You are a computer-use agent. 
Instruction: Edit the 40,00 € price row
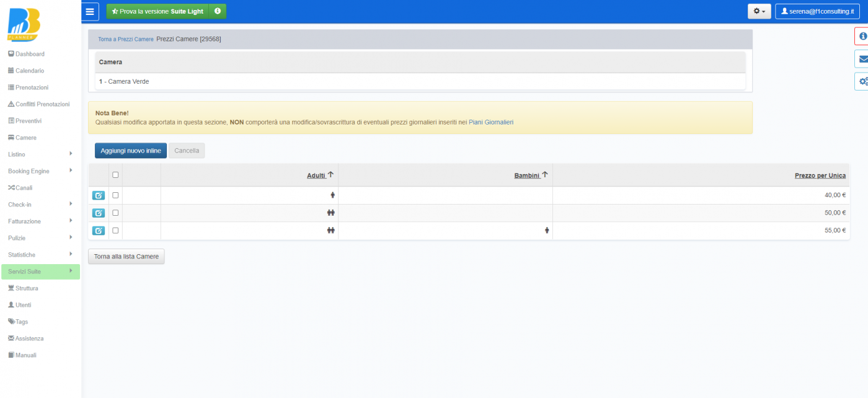click(99, 195)
